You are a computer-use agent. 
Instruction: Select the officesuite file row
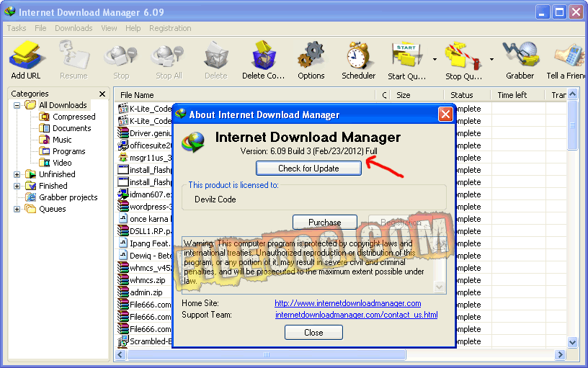[145, 145]
